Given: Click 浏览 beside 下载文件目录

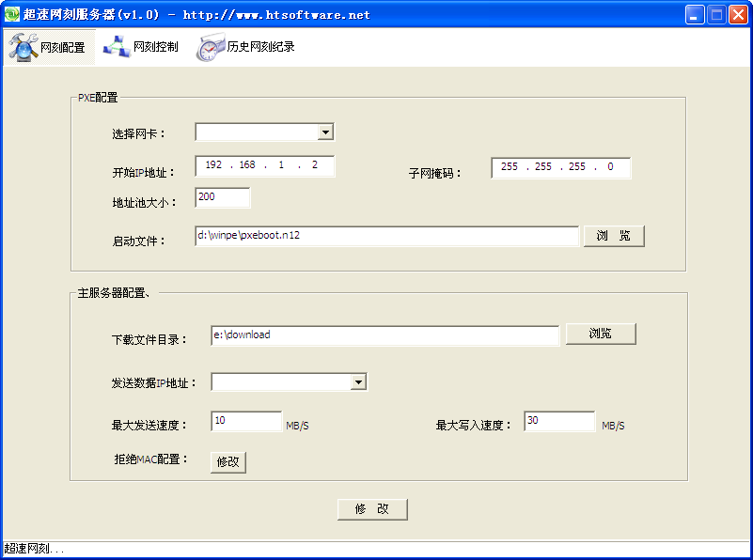Looking at the screenshot, I should pos(600,334).
